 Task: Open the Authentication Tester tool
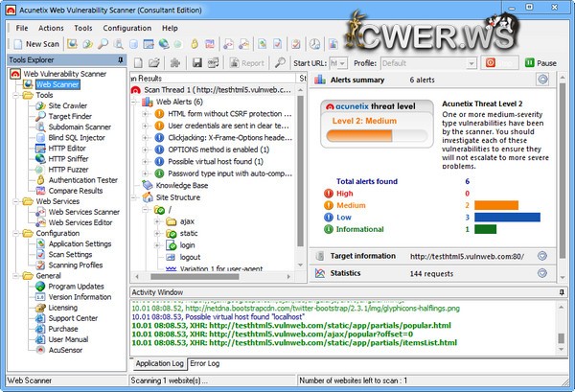pos(82,180)
